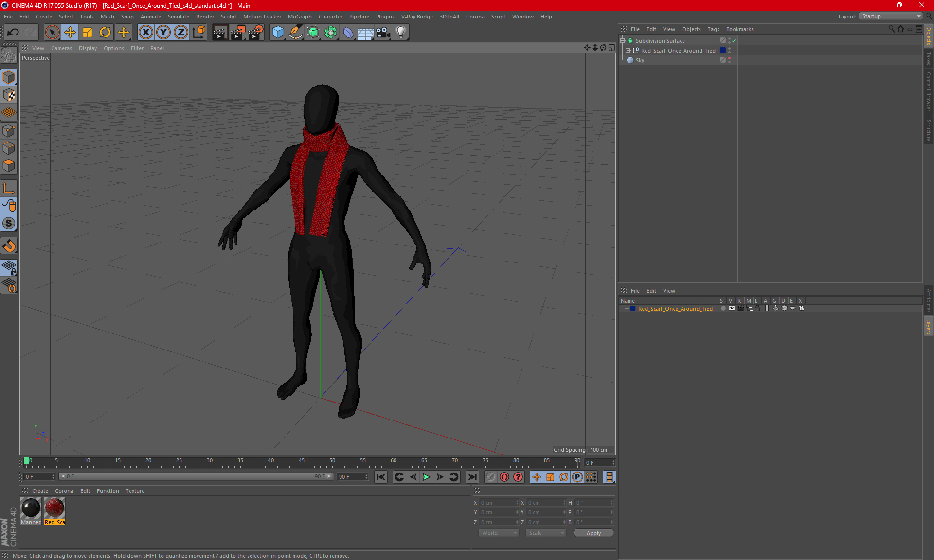This screenshot has height=560, width=934.
Task: Click frame 45 on the timeline ruler
Action: [x=302, y=462]
